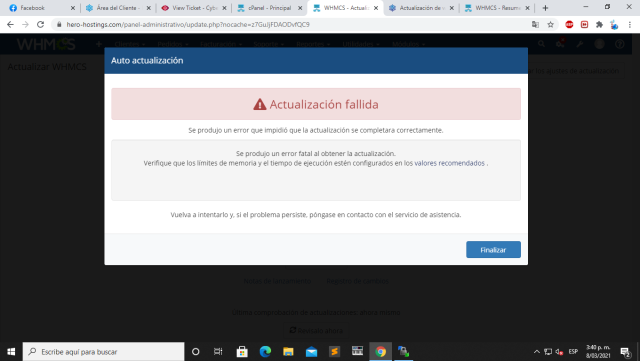Expand the Clientes menu
640x361 pixels.
coord(130,44)
